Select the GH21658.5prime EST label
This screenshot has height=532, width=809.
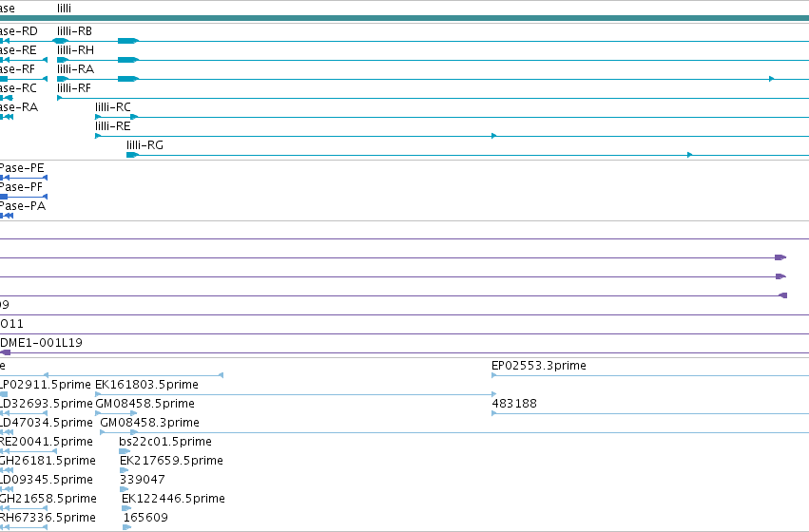48,499
